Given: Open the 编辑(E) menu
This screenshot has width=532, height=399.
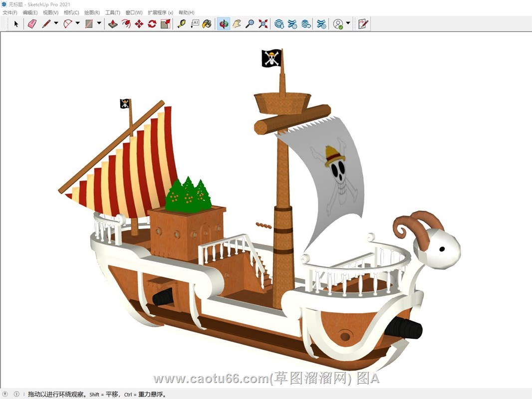Looking at the screenshot, I should click(30, 12).
